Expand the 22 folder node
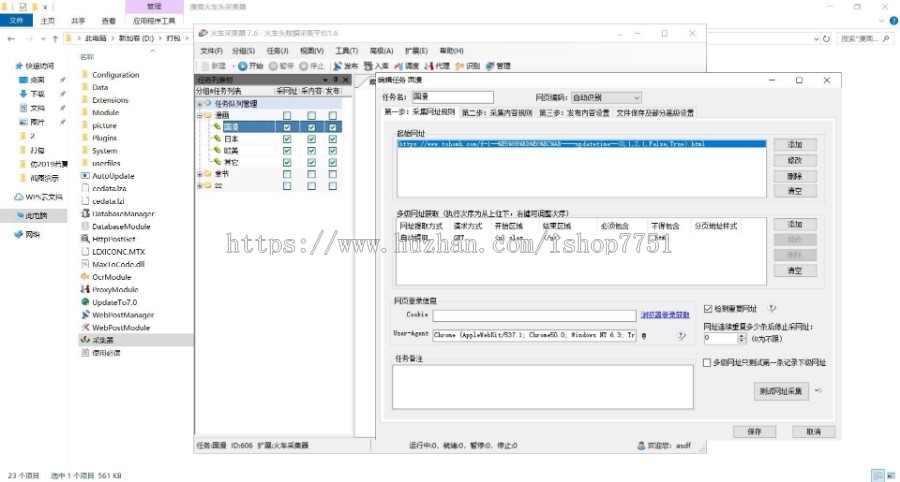Screen dimensions: 900x482 [200, 186]
